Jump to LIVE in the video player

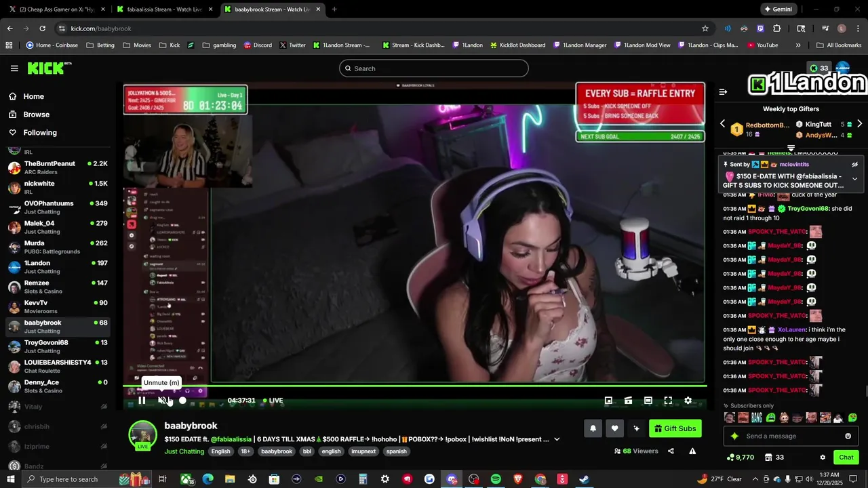(x=273, y=401)
